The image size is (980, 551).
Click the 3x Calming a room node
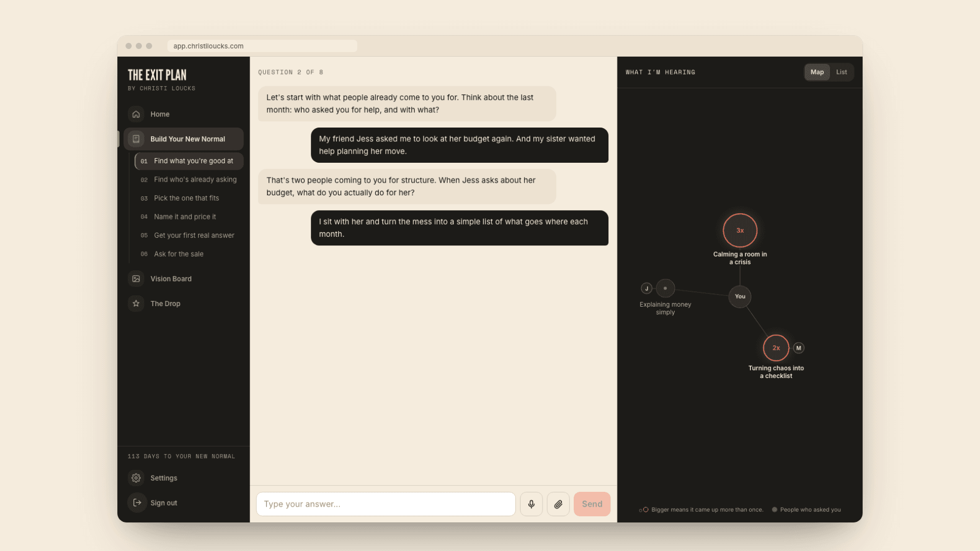pyautogui.click(x=740, y=231)
